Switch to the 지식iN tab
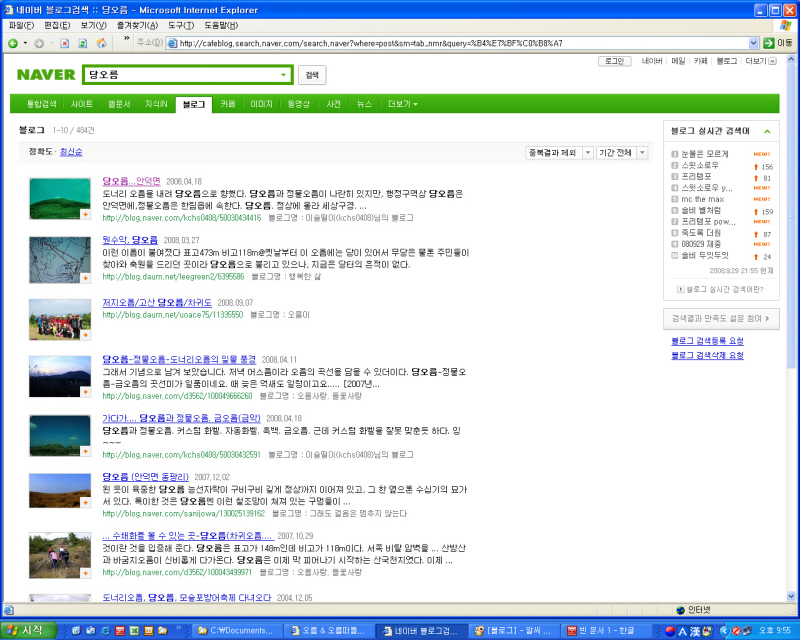800x640 pixels. [156, 104]
